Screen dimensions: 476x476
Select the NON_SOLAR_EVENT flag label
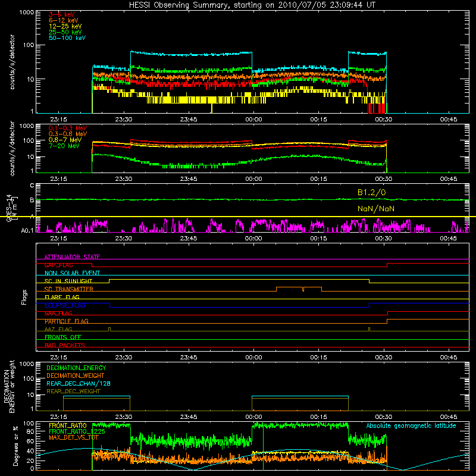[72, 273]
